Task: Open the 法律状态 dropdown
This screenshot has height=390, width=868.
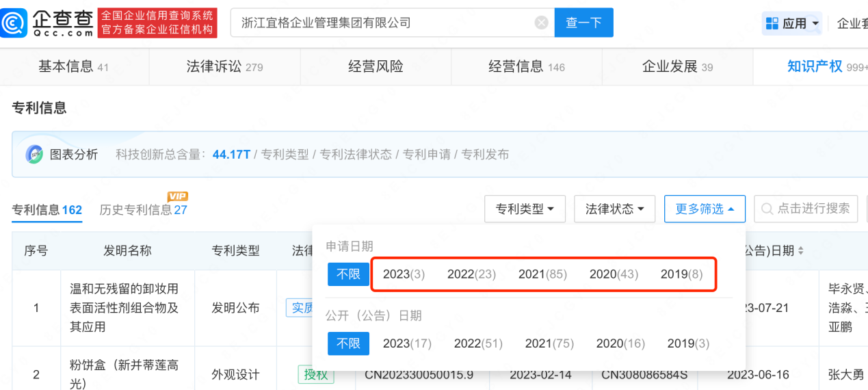Action: tap(614, 209)
